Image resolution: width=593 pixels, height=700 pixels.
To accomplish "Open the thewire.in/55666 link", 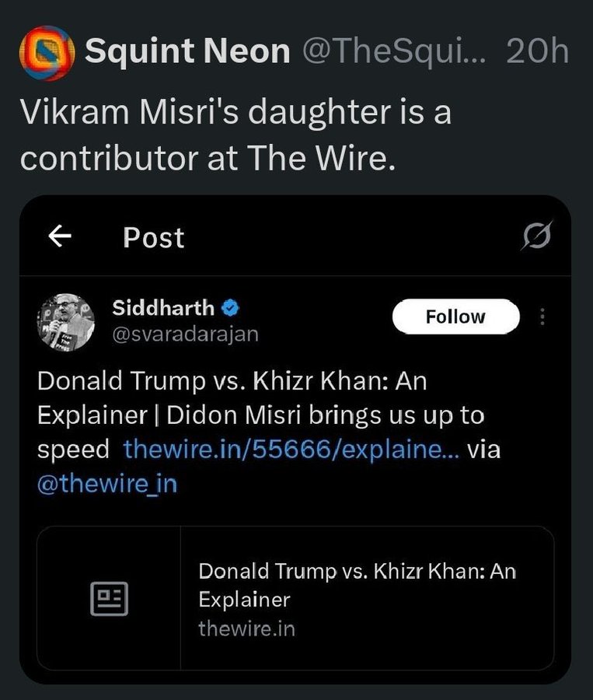I will tap(291, 449).
